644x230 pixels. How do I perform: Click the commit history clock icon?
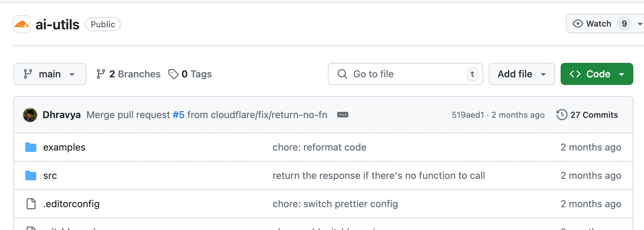click(x=562, y=115)
